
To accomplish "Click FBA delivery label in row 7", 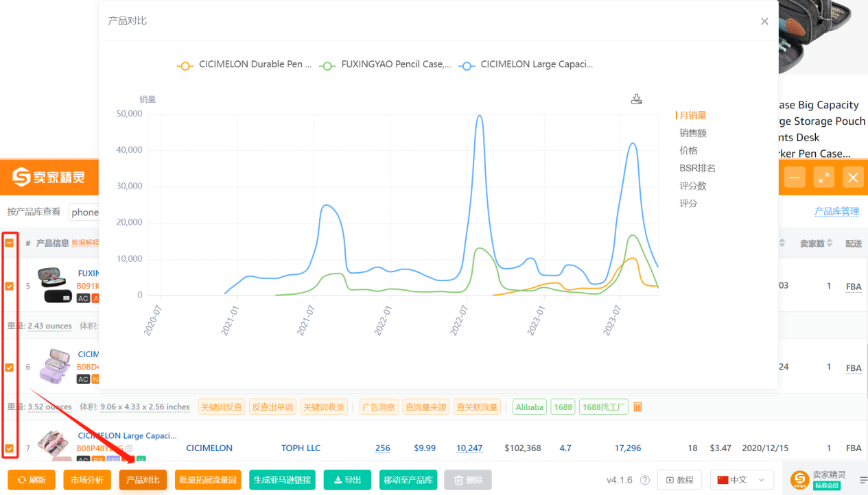I will [x=854, y=448].
